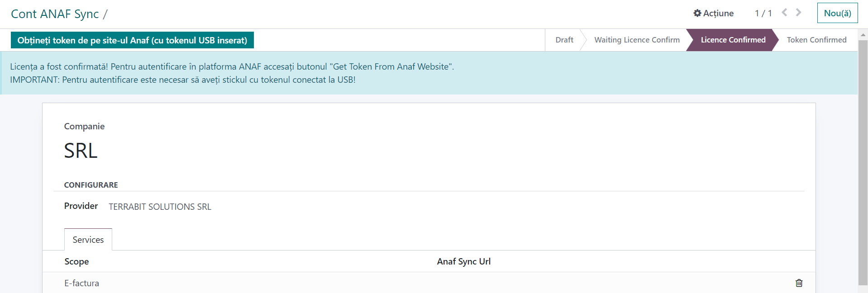Click the SRL company name
Image resolution: width=868 pixels, height=293 pixels.
click(81, 151)
